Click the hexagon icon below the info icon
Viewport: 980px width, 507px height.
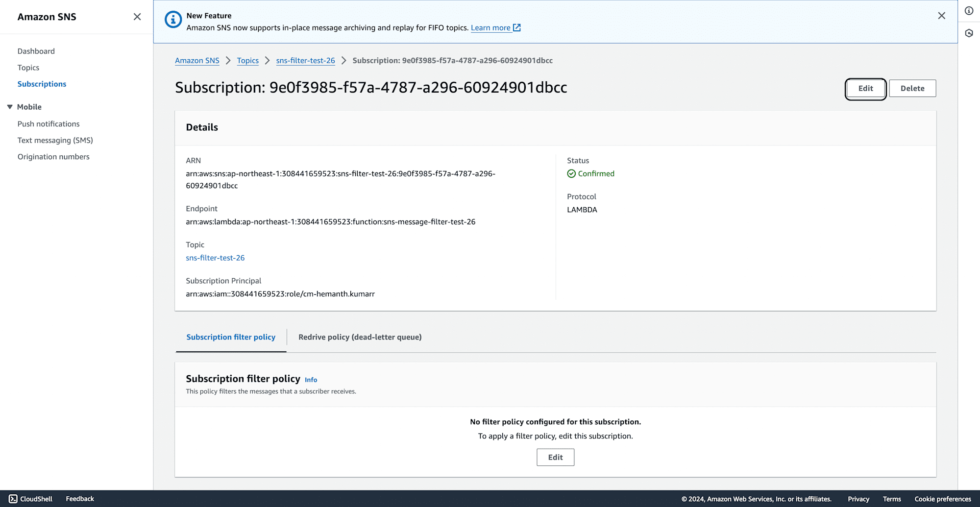pos(969,33)
